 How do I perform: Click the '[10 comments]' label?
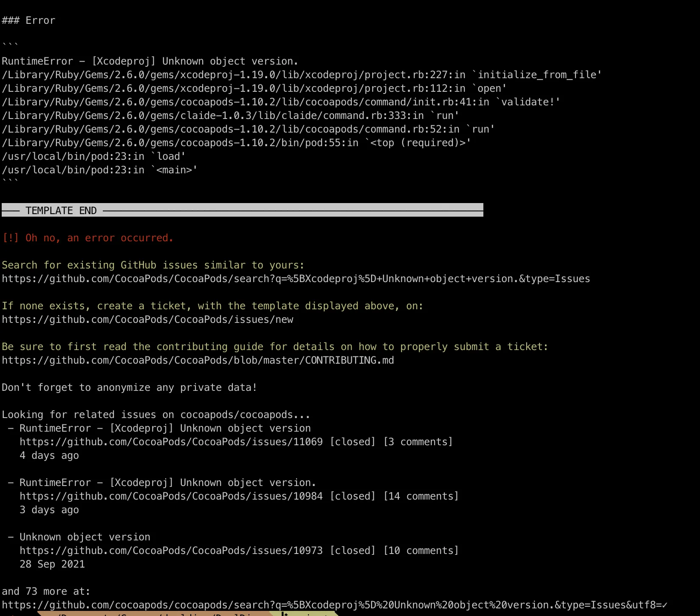tap(421, 551)
